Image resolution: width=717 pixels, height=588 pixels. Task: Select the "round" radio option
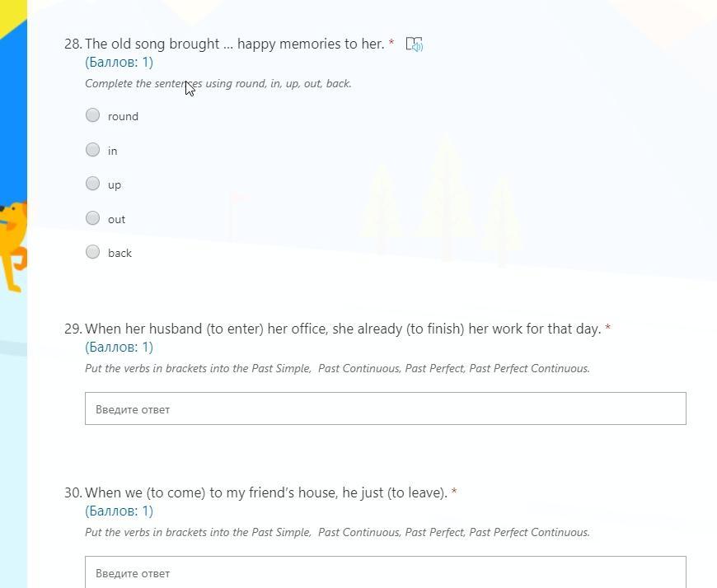click(93, 115)
